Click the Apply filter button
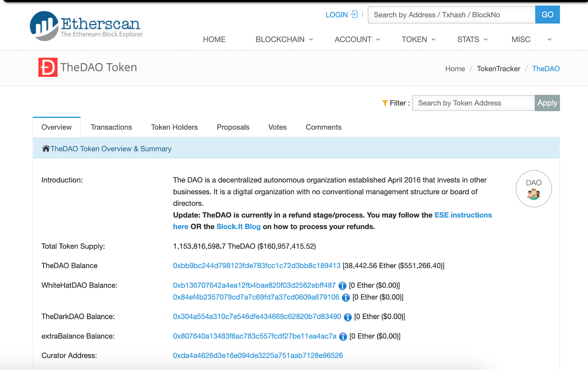The width and height of the screenshot is (588, 370). tap(547, 103)
